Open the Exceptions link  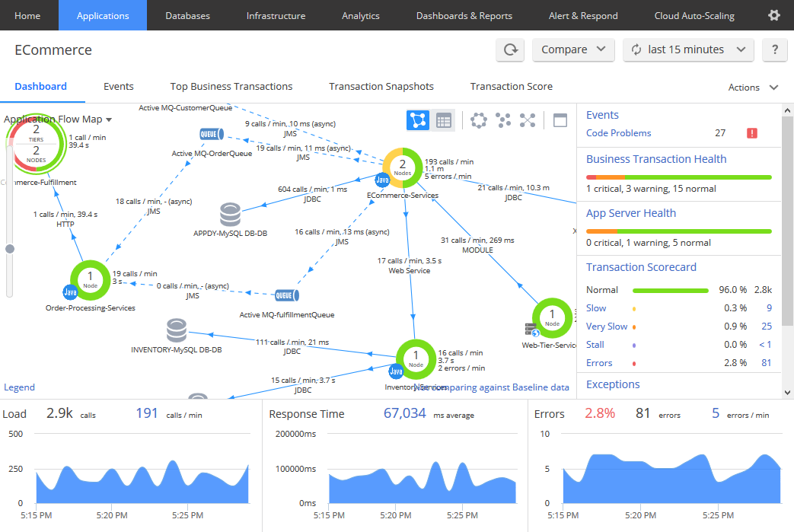(613, 384)
